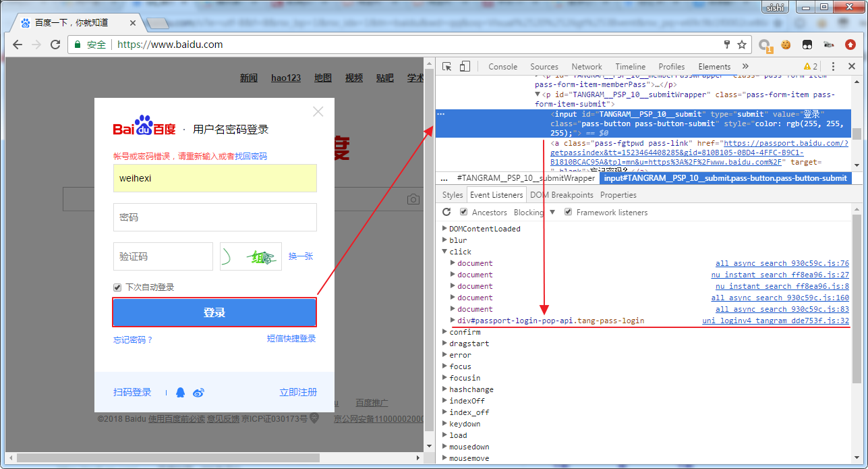
Task: Click the black square extension icon
Action: click(807, 45)
